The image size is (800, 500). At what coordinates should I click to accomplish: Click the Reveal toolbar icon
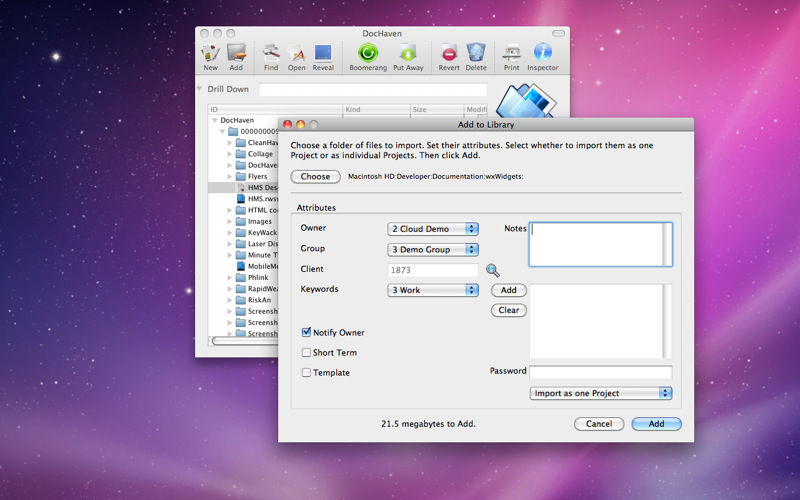tap(323, 53)
